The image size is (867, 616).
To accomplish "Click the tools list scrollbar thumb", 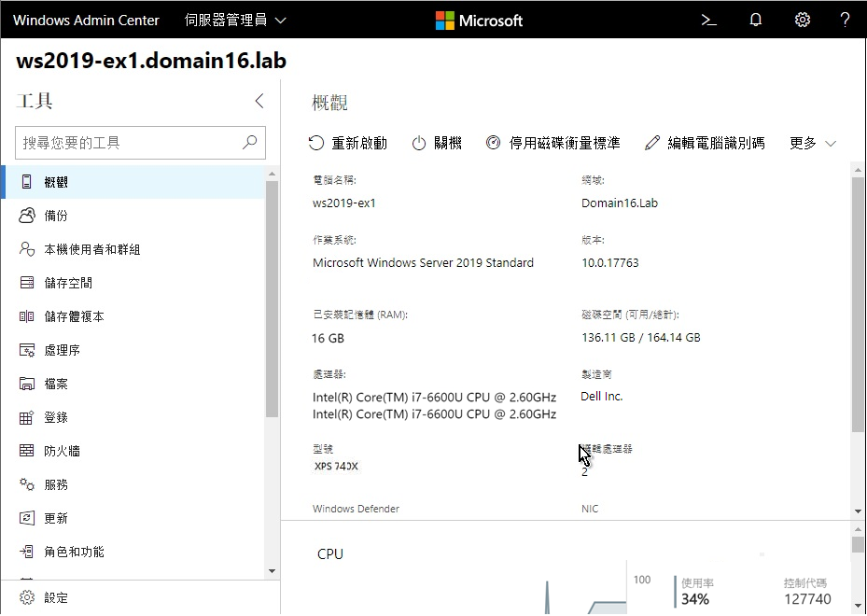I will [272, 299].
